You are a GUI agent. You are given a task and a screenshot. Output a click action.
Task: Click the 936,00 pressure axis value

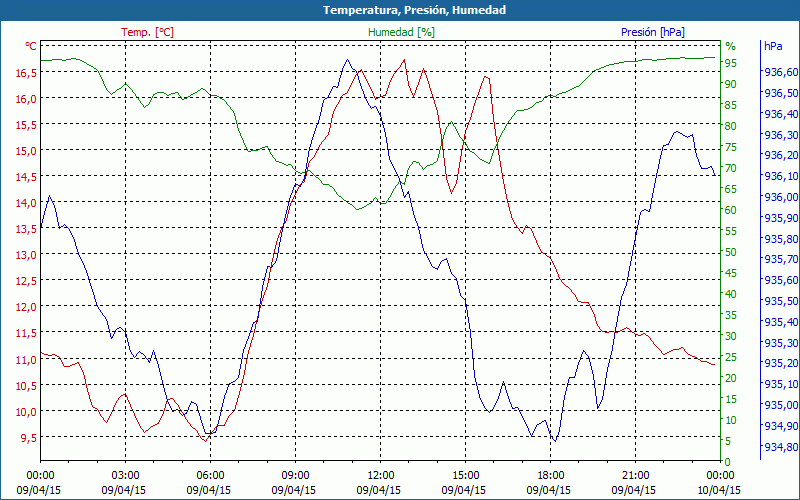click(781, 197)
